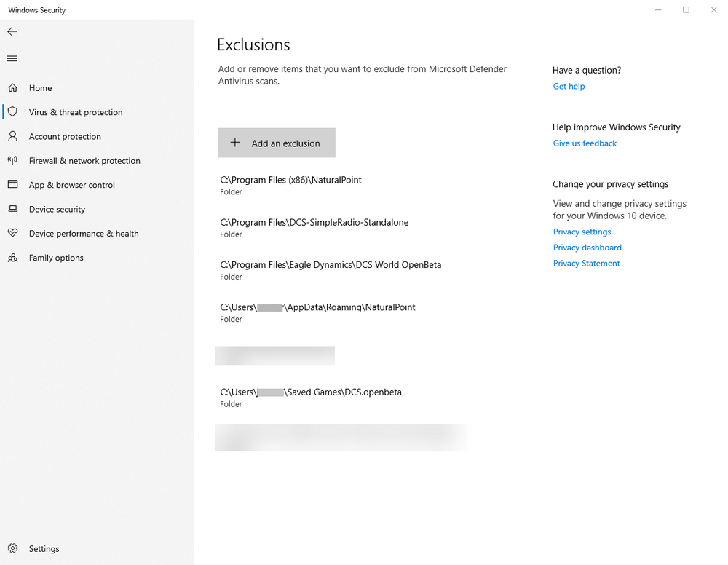Viewport: 728px width, 565px height.
Task: Click the Virus & threat protection shield icon
Action: tap(12, 112)
